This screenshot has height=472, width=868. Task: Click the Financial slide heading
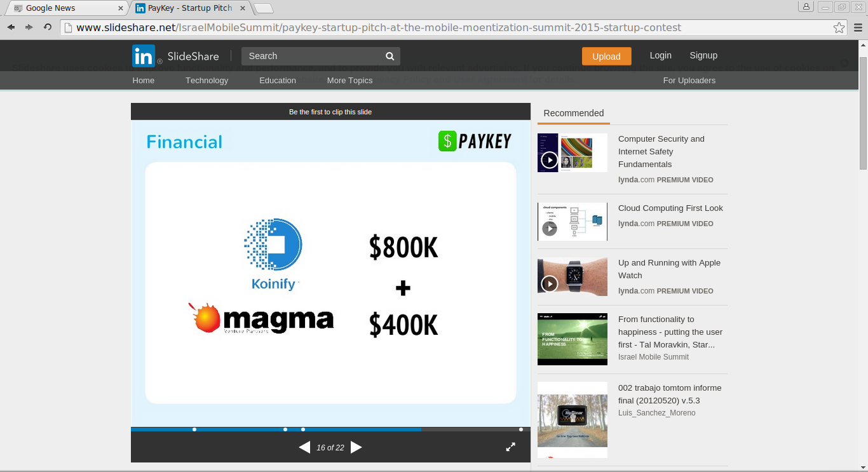pyautogui.click(x=184, y=142)
